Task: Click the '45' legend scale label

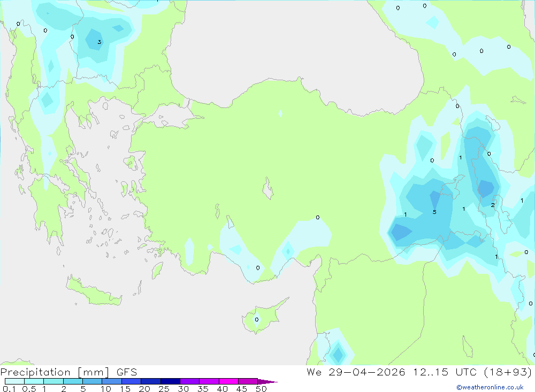Action: 242,389
